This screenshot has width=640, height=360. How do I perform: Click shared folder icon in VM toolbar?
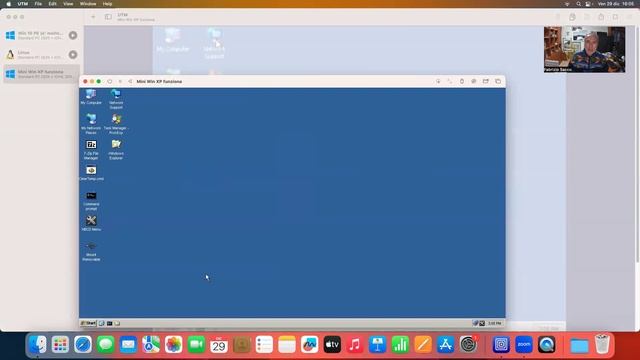[486, 82]
